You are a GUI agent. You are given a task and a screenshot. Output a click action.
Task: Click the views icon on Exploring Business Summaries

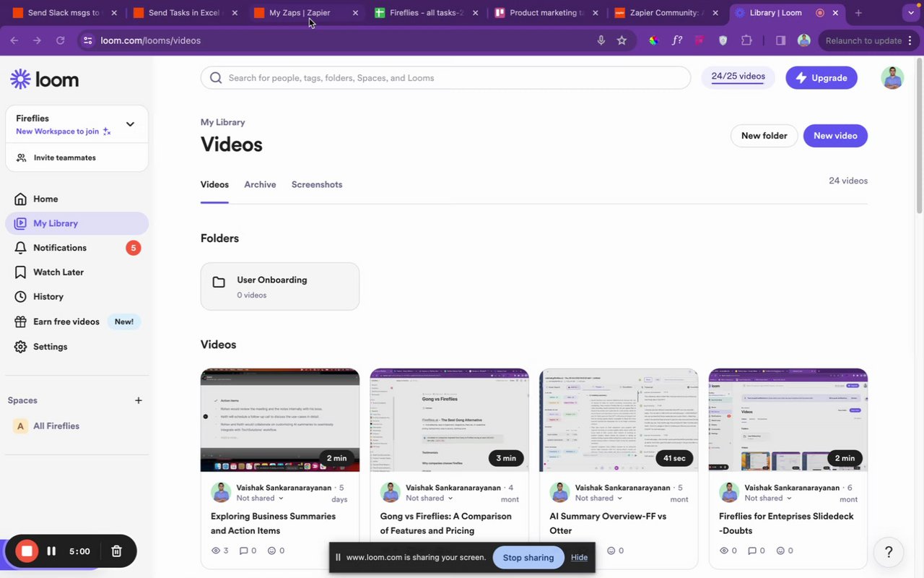pyautogui.click(x=215, y=551)
